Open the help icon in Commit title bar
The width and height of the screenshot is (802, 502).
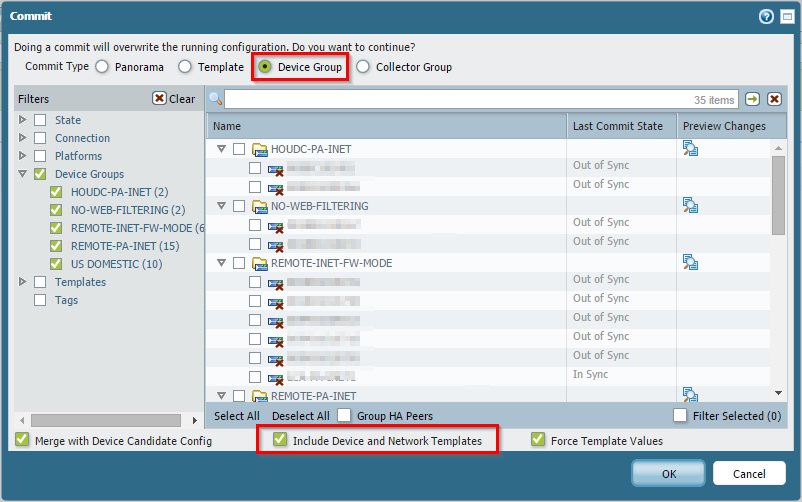pos(766,17)
